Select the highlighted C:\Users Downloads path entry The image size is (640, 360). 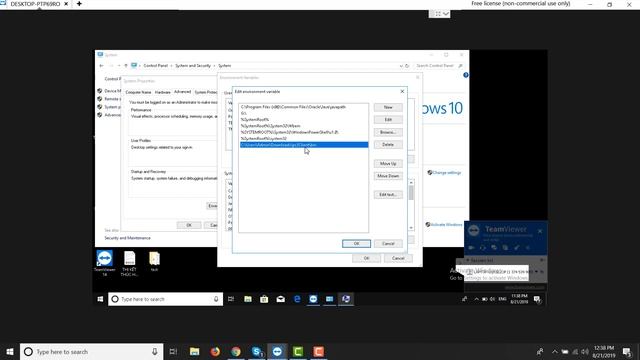(304, 145)
